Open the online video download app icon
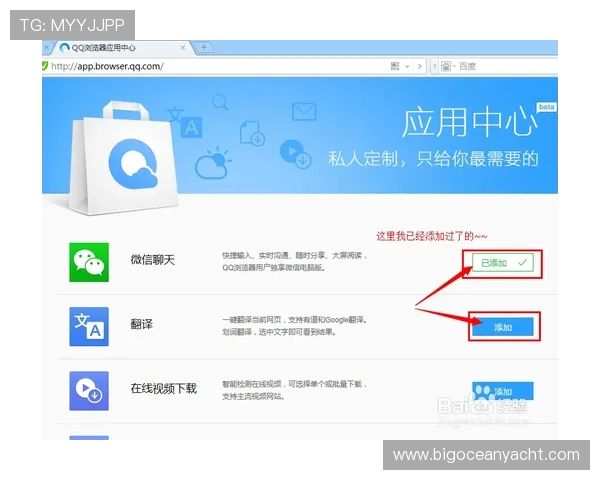 point(89,391)
